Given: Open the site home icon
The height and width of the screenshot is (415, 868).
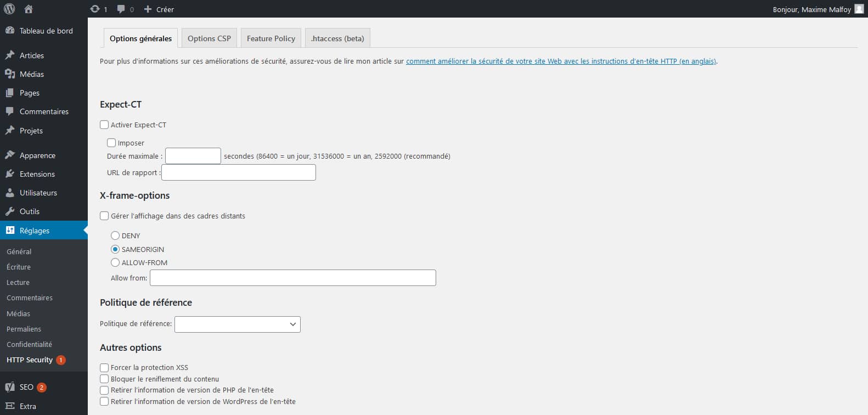Looking at the screenshot, I should tap(29, 9).
